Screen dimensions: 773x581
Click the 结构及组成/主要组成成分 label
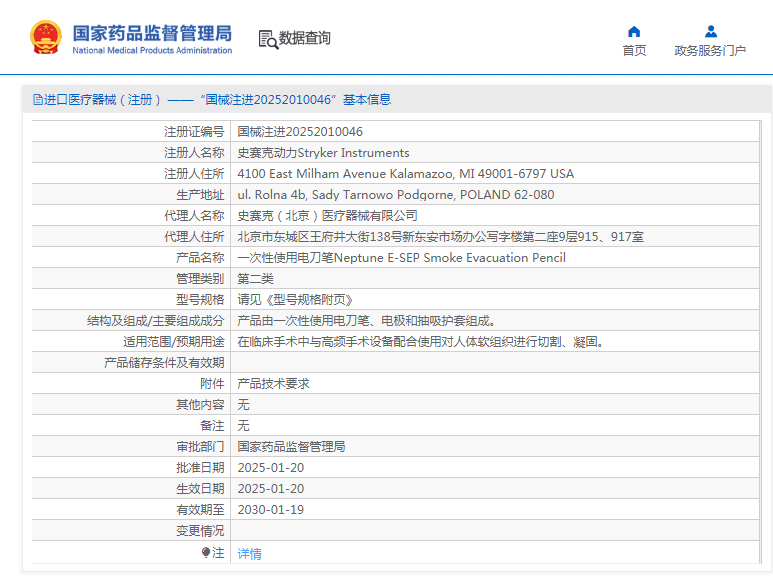(156, 321)
